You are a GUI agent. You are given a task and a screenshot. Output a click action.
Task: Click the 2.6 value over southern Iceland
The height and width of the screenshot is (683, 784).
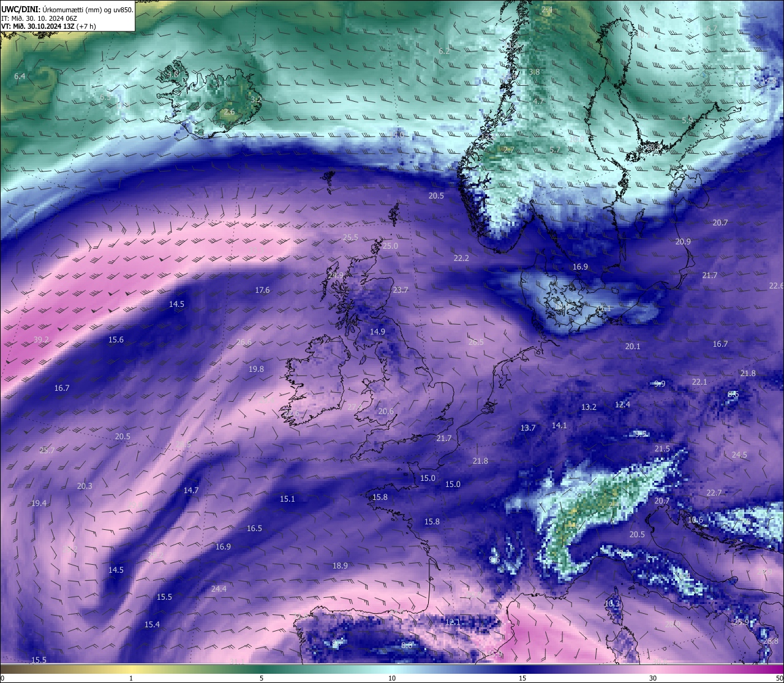229,112
